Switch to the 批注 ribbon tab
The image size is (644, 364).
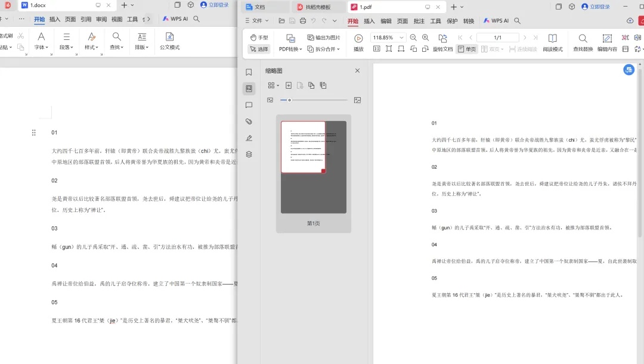[x=419, y=21]
